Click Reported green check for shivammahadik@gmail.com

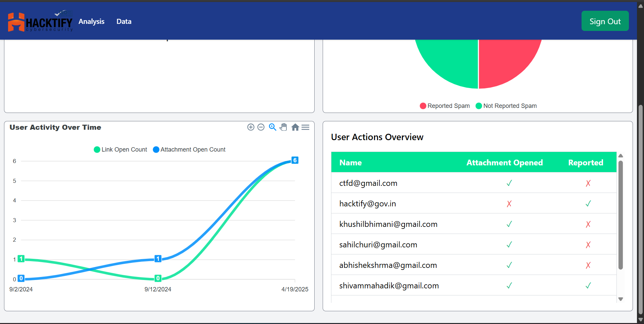coord(588,286)
